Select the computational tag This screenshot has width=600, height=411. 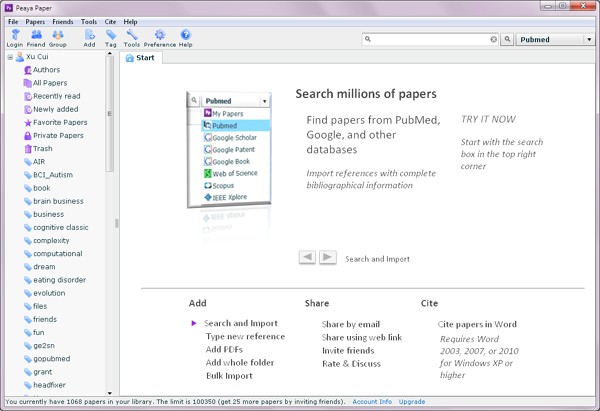[58, 254]
